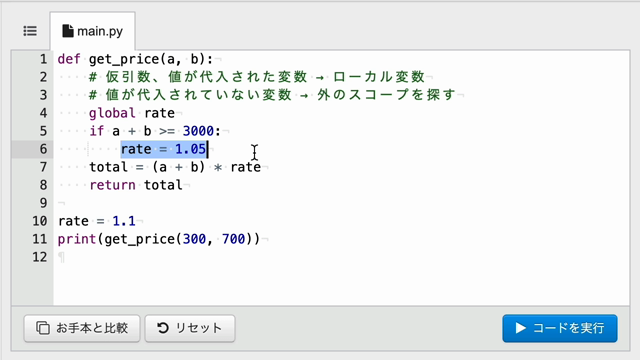640x360 pixels.
Task: Click the def get_price(a, b) line
Action: pos(135,59)
